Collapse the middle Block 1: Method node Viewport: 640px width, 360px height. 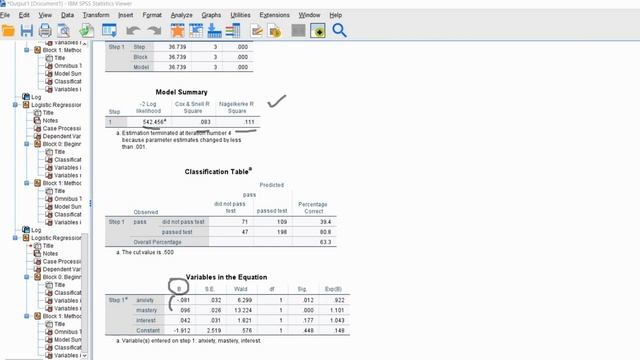coord(27,183)
